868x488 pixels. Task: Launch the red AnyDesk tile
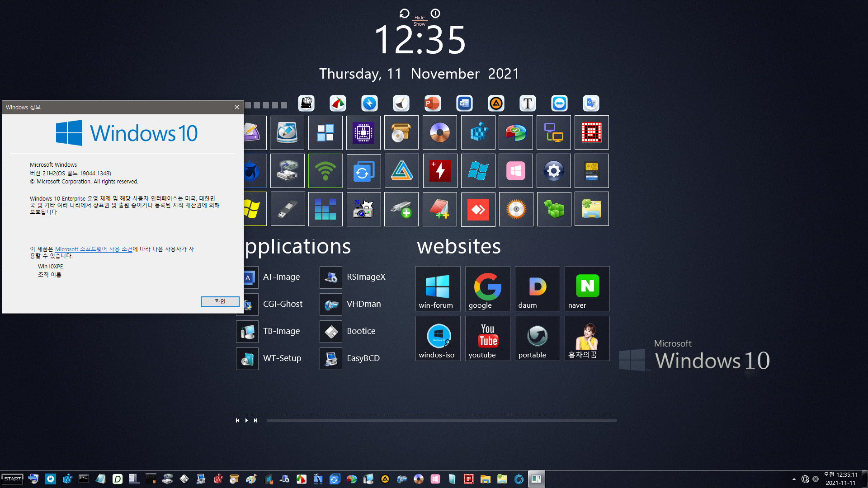point(478,209)
